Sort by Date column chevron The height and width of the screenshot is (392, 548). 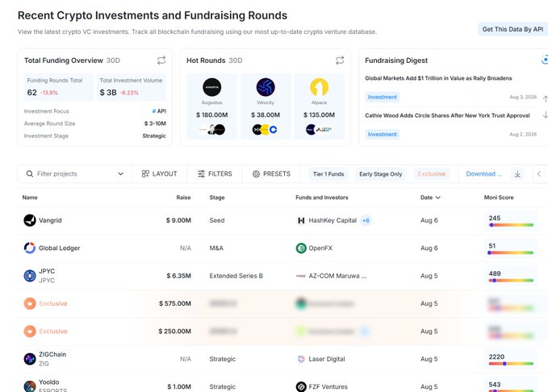(x=438, y=198)
